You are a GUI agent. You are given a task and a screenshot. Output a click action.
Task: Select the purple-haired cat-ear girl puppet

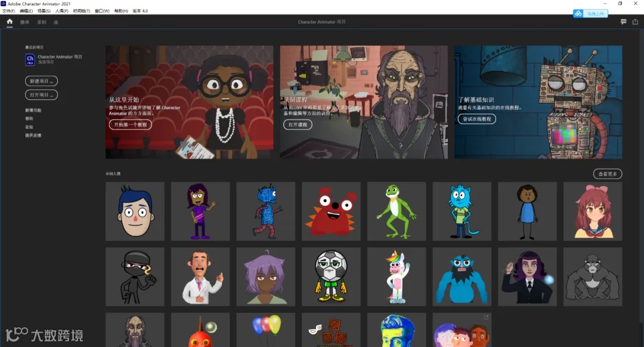[266, 277]
